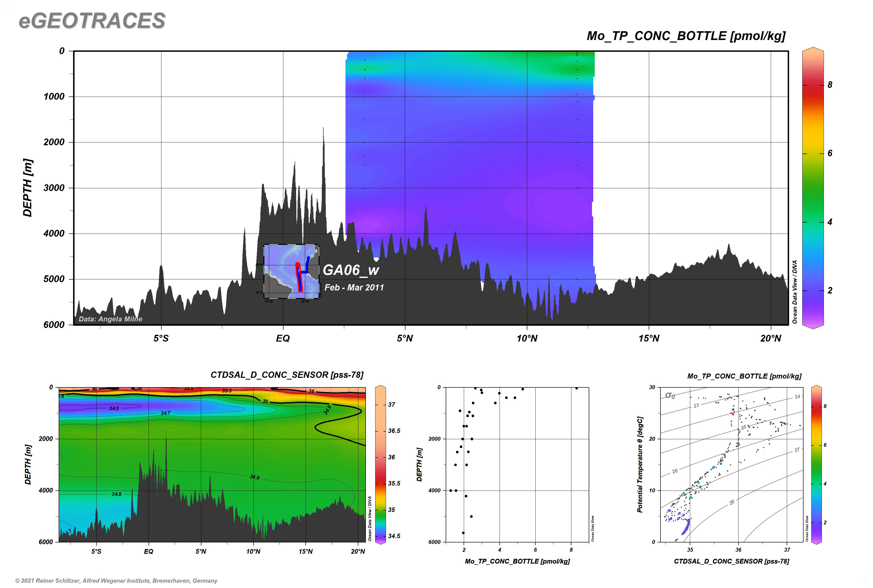873x588 pixels.
Task: Click the sigma-0 symbol in T-S diagram
Action: pos(670,396)
